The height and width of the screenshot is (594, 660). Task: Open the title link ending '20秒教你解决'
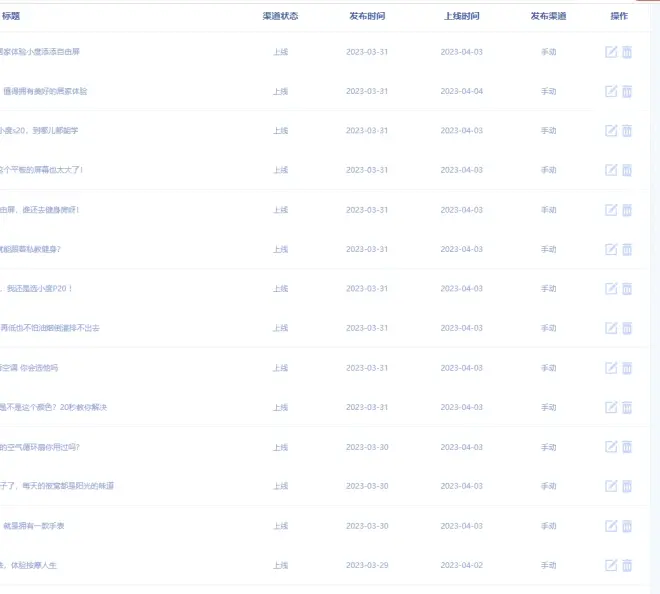(53, 407)
